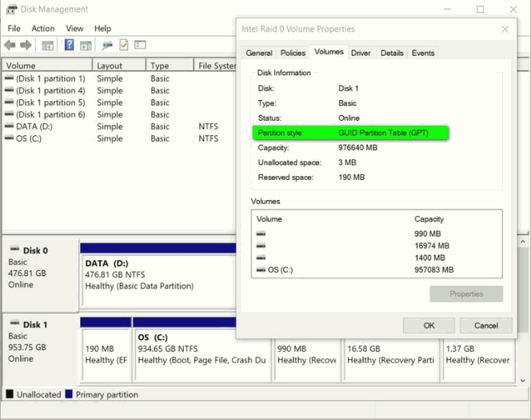Image resolution: width=531 pixels, height=420 pixels.
Task: Open the File menu
Action: (14, 29)
